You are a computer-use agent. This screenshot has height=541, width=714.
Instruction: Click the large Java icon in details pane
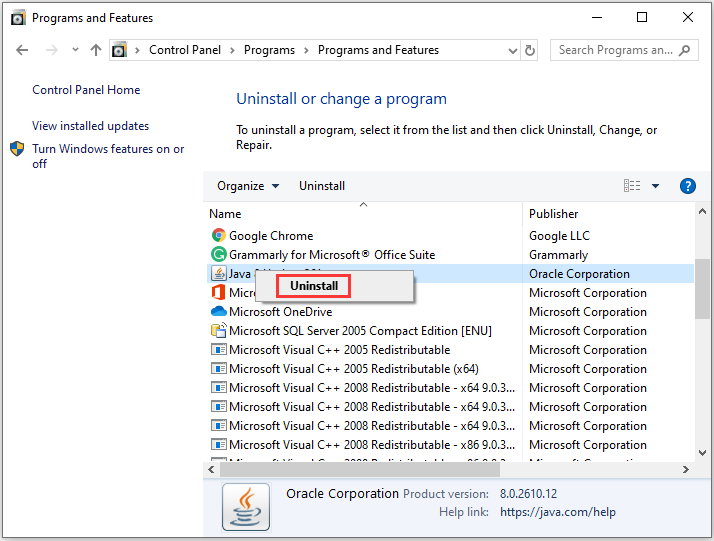[246, 507]
